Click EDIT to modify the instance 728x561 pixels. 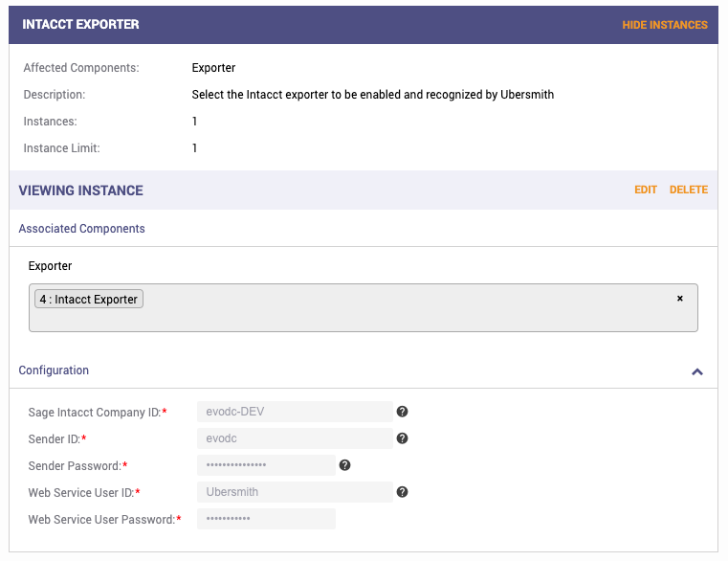[646, 190]
